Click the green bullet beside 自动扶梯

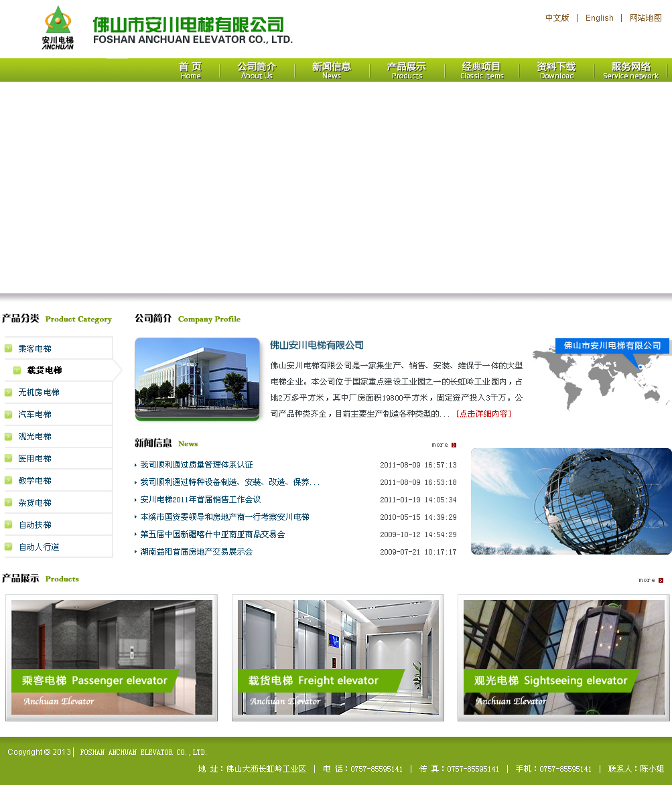pyautogui.click(x=9, y=524)
